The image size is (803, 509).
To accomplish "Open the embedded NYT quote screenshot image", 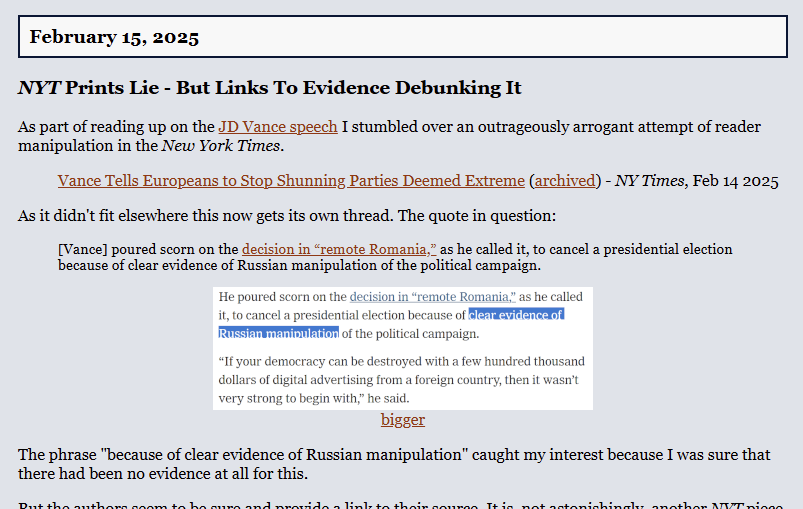I will click(x=403, y=348).
